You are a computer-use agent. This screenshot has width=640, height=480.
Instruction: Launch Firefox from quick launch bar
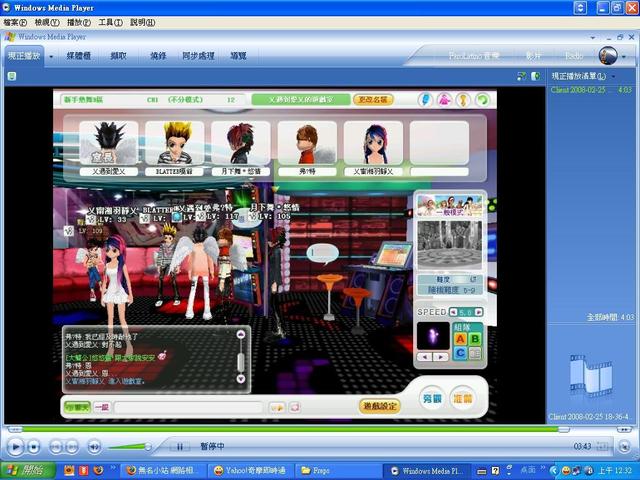[98, 471]
